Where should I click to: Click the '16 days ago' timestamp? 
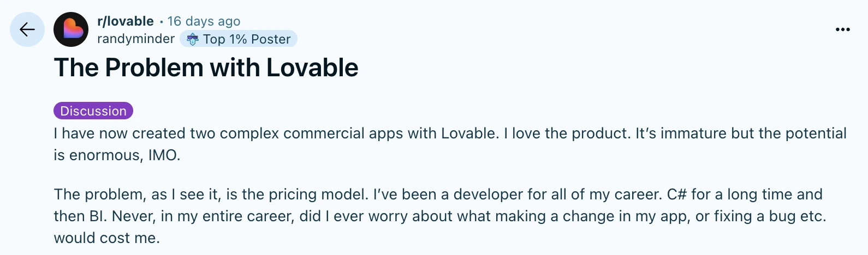pos(204,21)
